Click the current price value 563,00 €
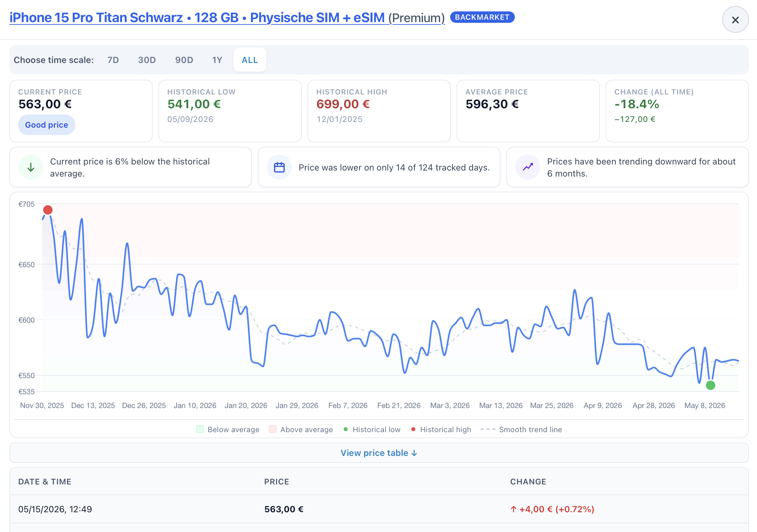757x532 pixels. click(x=45, y=104)
